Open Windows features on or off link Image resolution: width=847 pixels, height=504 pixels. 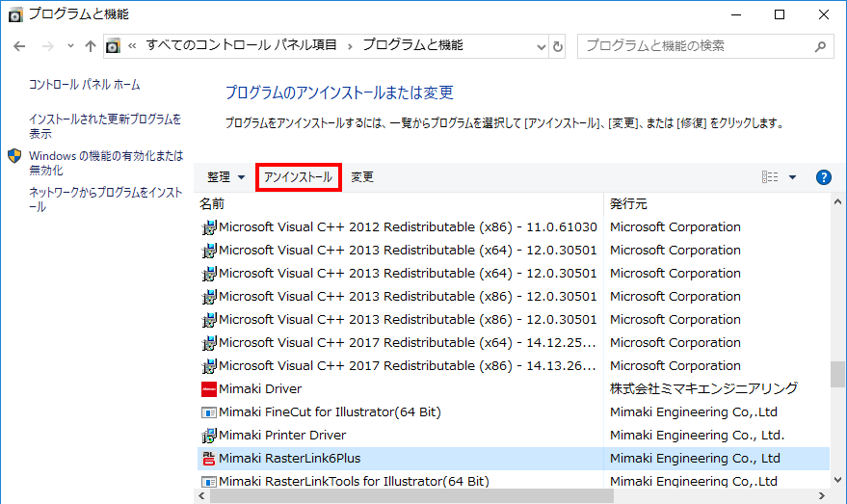click(x=106, y=163)
